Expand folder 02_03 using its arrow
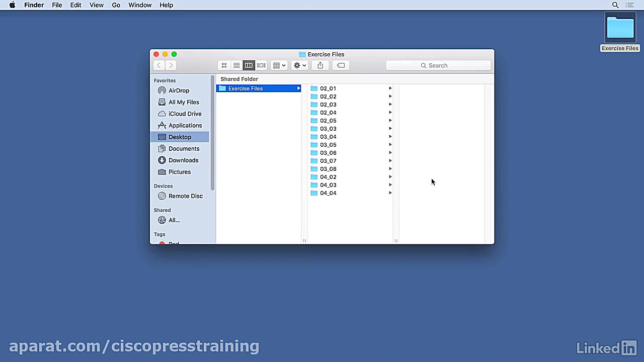 click(x=390, y=105)
